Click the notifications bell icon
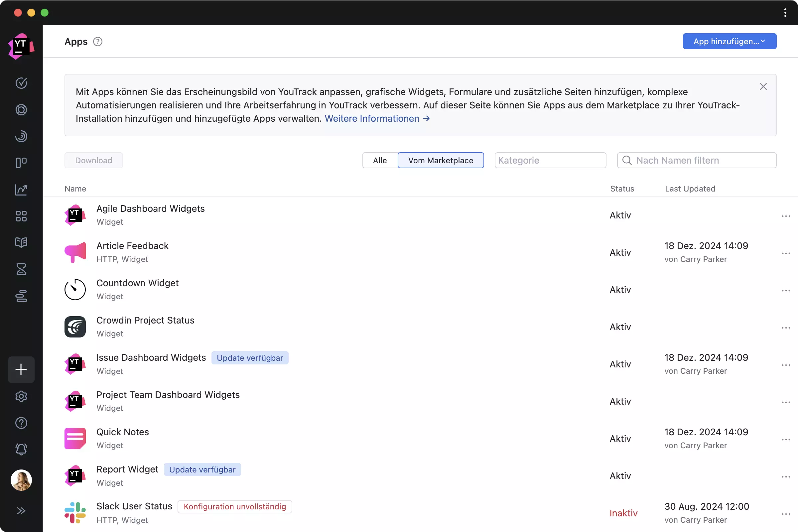798x532 pixels. coord(21,450)
